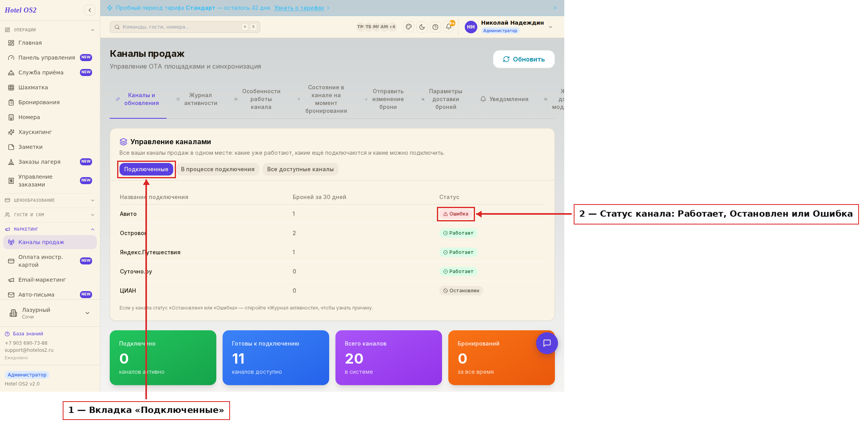
Task: Click the НН user avatar
Action: 471,27
